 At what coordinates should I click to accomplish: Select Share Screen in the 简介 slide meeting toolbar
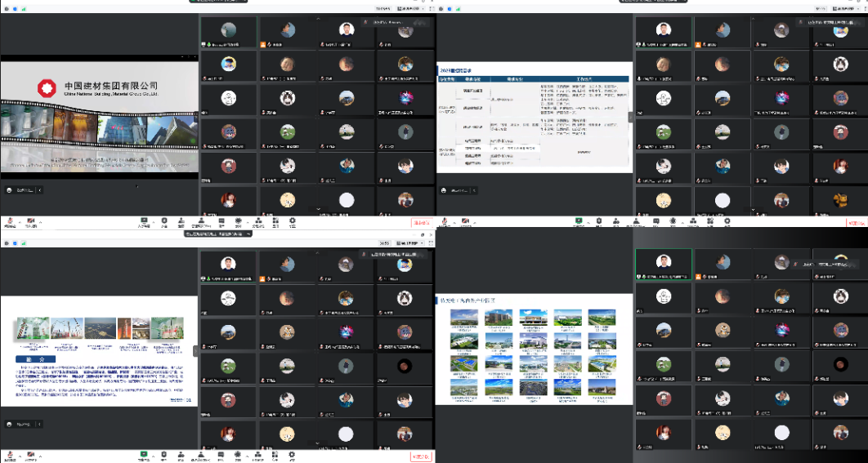point(144,454)
